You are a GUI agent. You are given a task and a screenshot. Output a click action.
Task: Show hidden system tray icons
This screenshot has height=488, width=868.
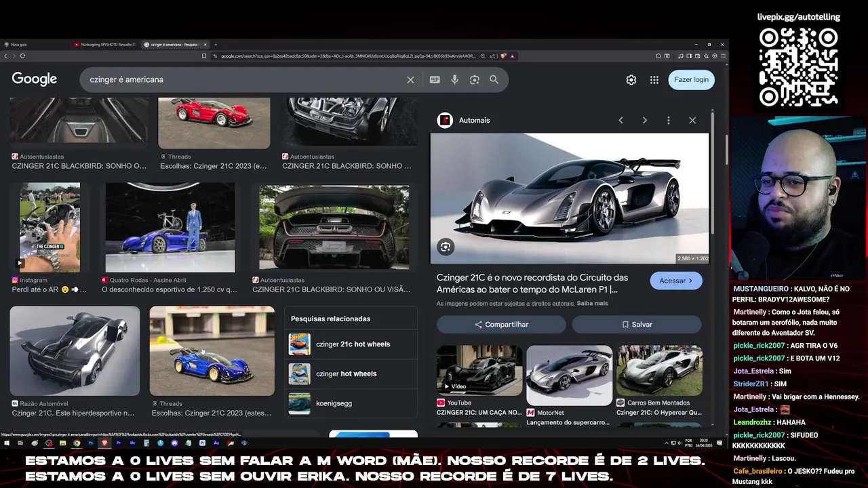(x=667, y=443)
